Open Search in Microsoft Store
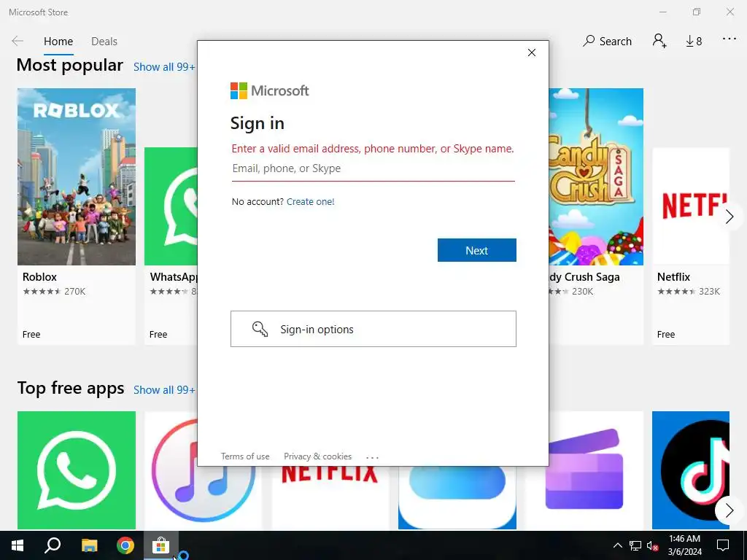 click(608, 42)
